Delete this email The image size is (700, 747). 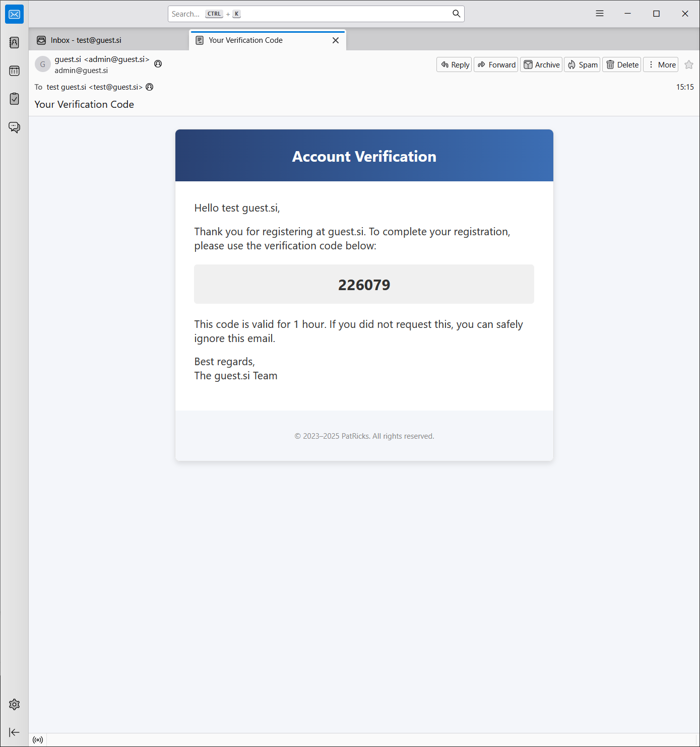(x=621, y=64)
